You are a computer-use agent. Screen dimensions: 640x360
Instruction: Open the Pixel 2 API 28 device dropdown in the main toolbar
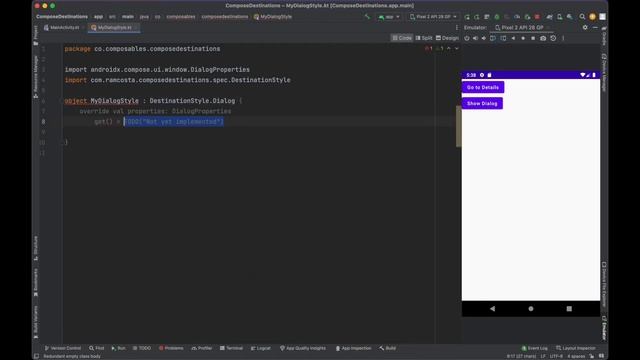pos(433,17)
